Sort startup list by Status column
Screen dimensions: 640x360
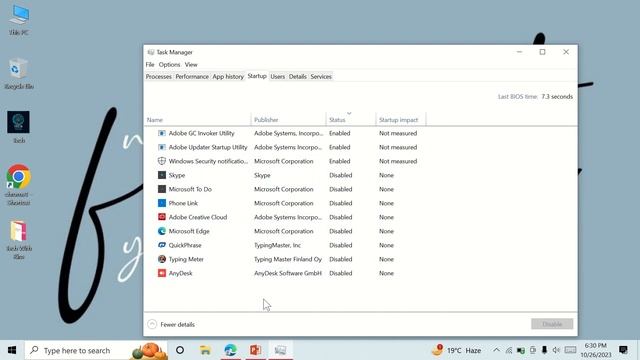(351, 119)
